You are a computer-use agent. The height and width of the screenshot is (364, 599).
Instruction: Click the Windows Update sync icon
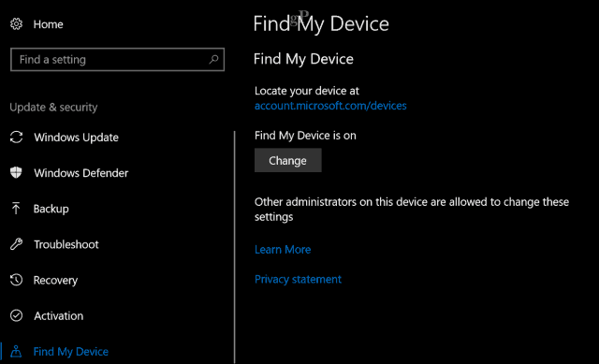point(16,138)
